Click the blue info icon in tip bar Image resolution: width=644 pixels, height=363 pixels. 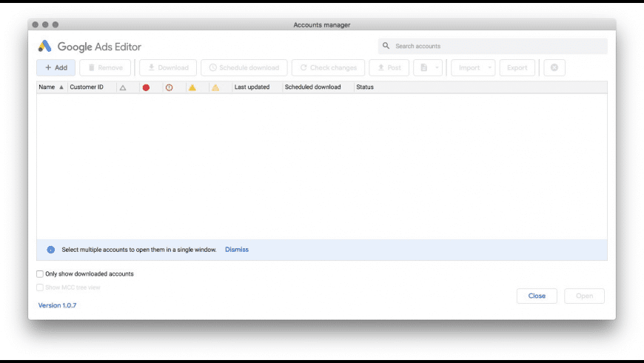tap(51, 250)
